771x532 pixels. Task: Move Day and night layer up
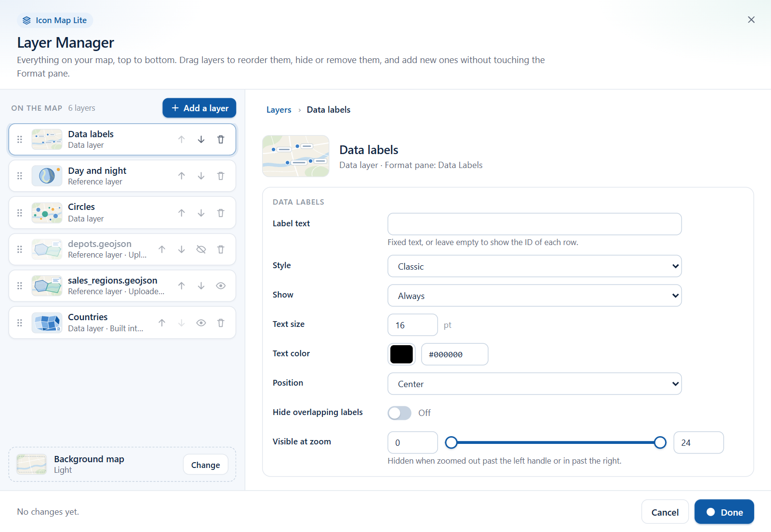click(182, 176)
